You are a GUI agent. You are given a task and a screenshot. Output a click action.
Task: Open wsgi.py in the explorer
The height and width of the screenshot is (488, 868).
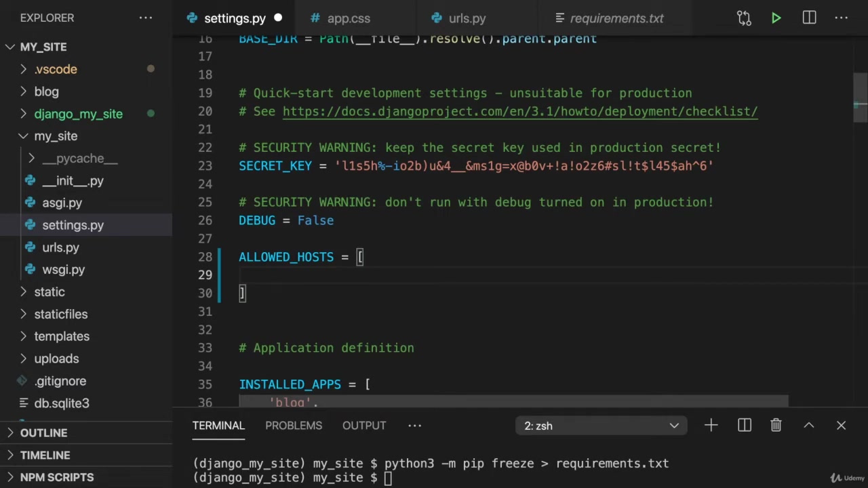63,270
